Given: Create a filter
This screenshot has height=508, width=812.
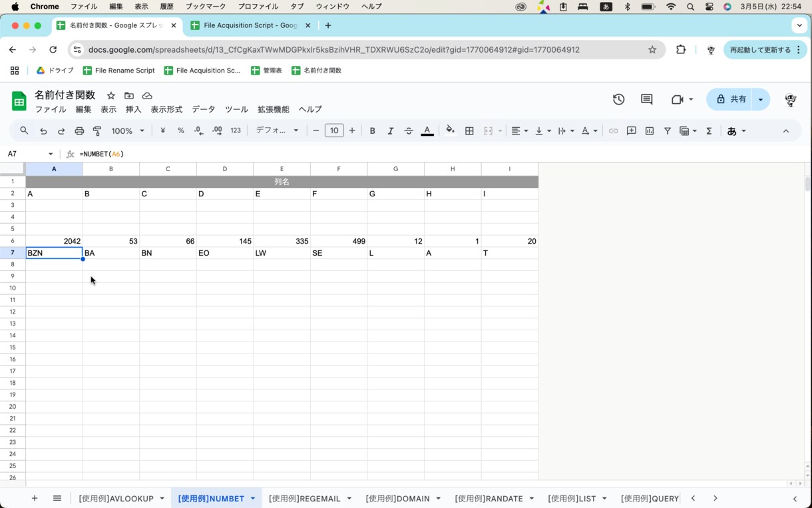Looking at the screenshot, I should point(668,131).
